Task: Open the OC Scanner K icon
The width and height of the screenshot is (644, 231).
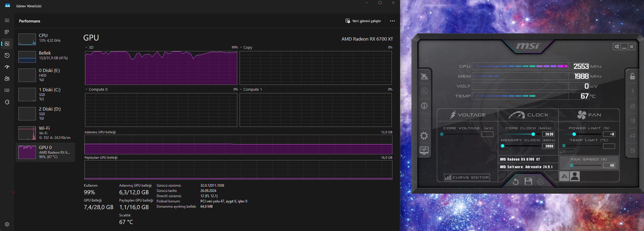Action: 424,91
